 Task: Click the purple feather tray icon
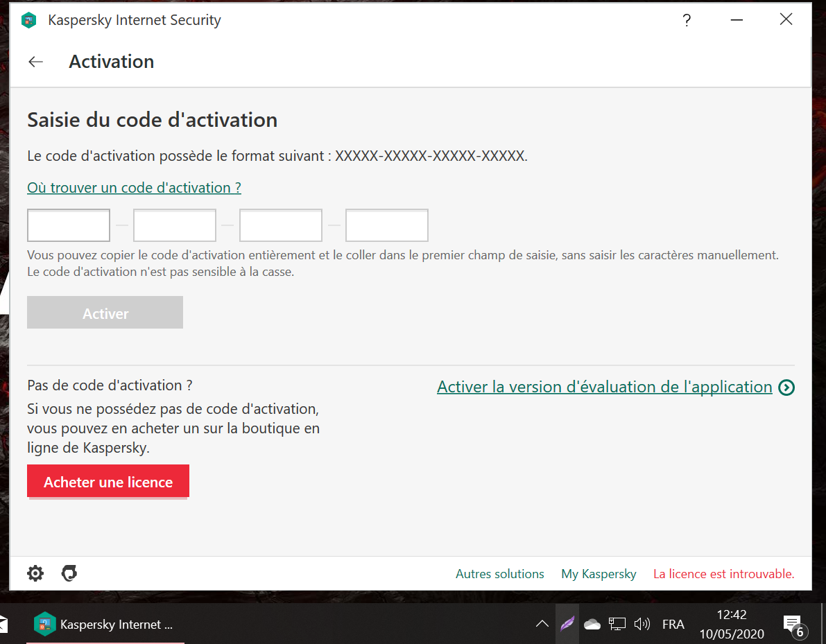click(567, 624)
